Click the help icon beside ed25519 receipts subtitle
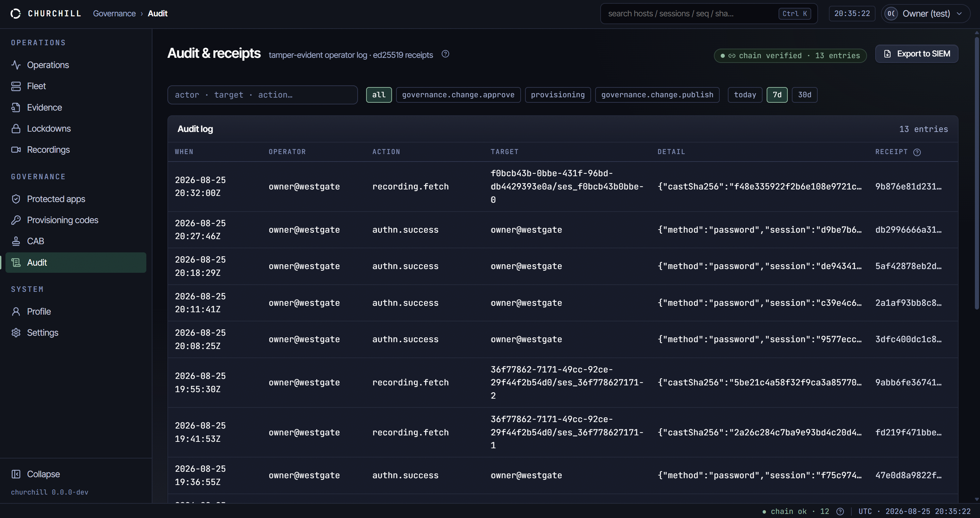This screenshot has height=518, width=980. pyautogui.click(x=445, y=54)
